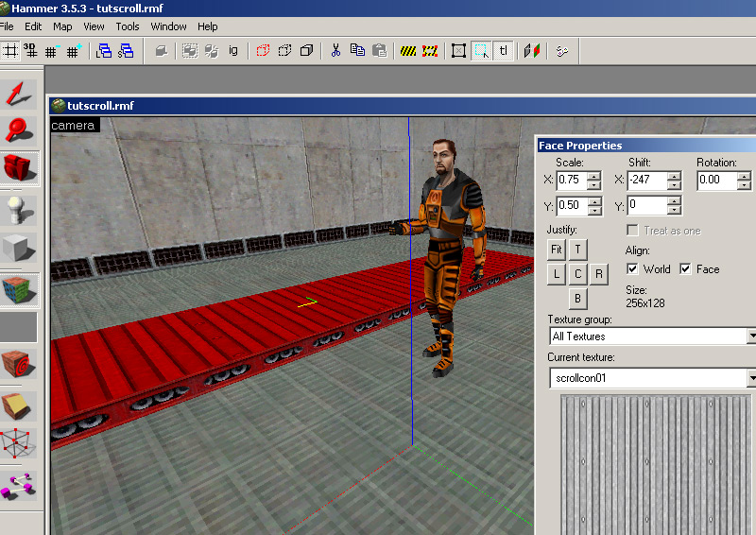Toggle the 2D grid display icon
The height and width of the screenshot is (535, 756).
tap(9, 51)
